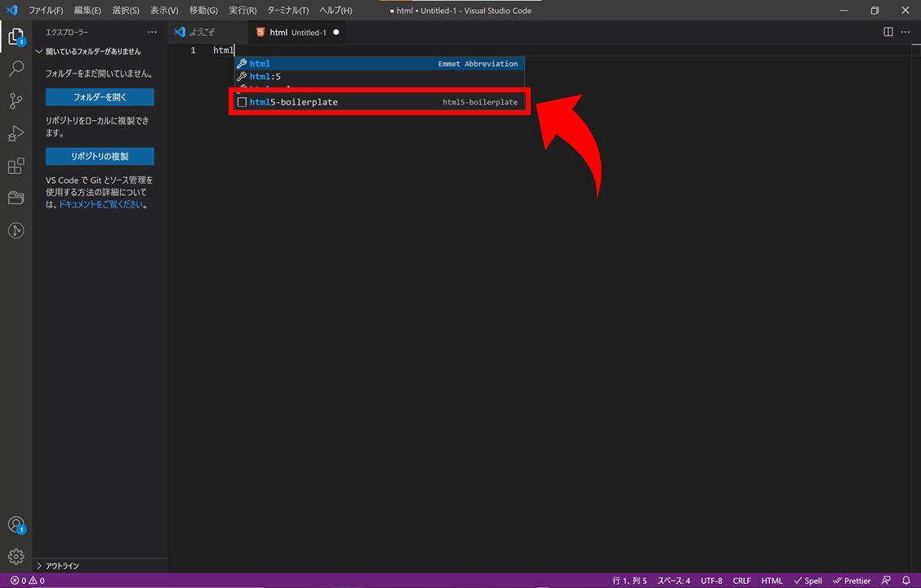Open the Accounts icon in activity bar
The image size is (921, 588).
click(16, 524)
